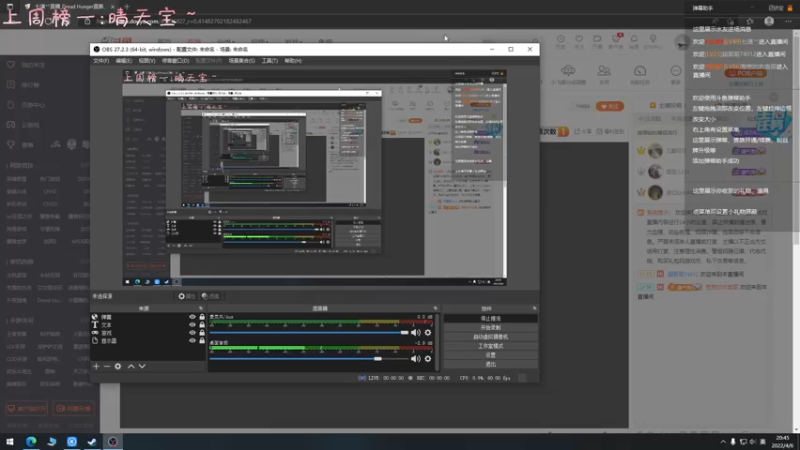Hide the 文本 source with eye icon

pos(192,324)
